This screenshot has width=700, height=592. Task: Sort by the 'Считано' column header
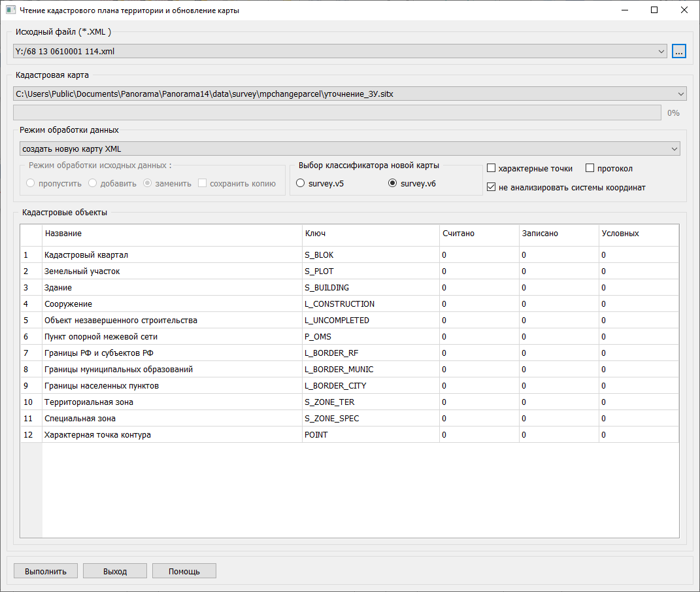[478, 234]
